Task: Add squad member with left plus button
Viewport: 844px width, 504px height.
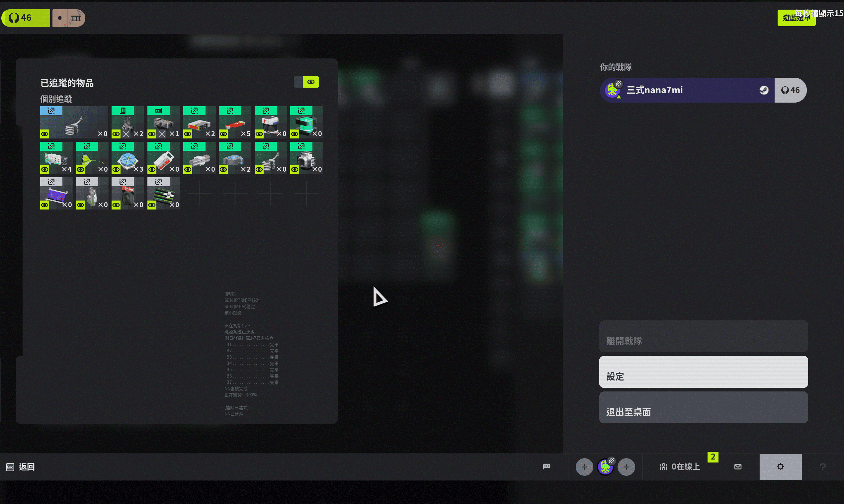Action: point(584,467)
